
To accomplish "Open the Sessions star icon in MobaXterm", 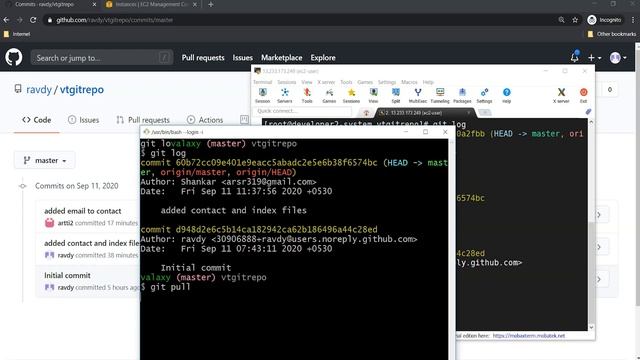I will click(351, 96).
